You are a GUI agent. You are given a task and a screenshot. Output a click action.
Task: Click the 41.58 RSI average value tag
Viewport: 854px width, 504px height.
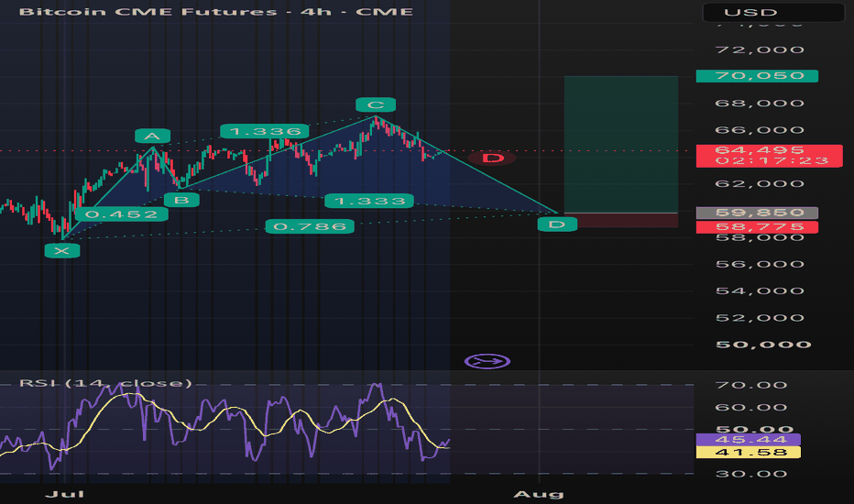[749, 453]
